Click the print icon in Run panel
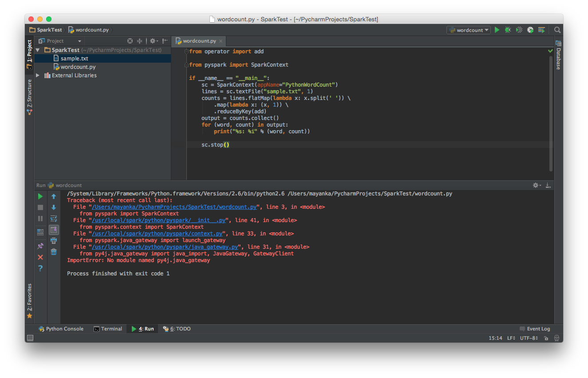 click(54, 241)
